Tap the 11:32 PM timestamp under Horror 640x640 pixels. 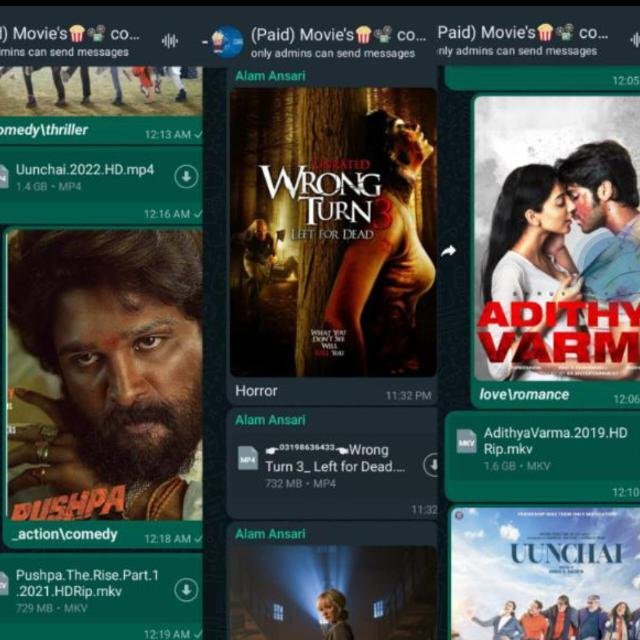pyautogui.click(x=409, y=396)
